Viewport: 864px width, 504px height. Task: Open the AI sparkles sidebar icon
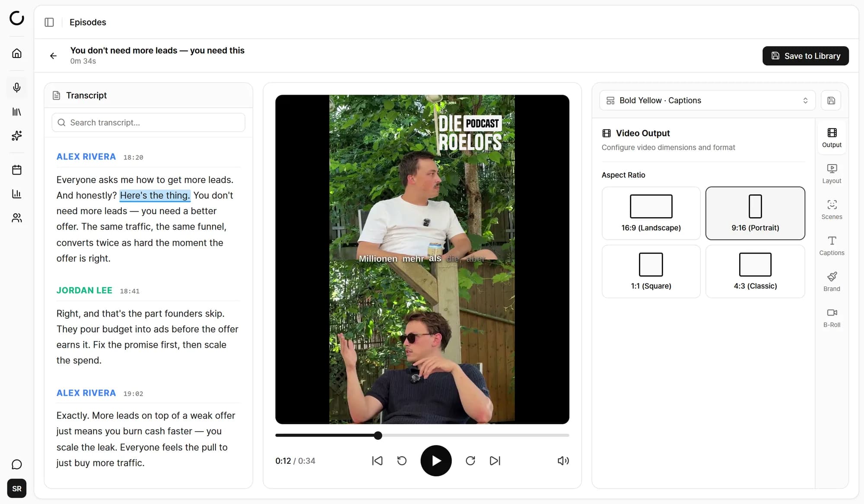pyautogui.click(x=17, y=136)
